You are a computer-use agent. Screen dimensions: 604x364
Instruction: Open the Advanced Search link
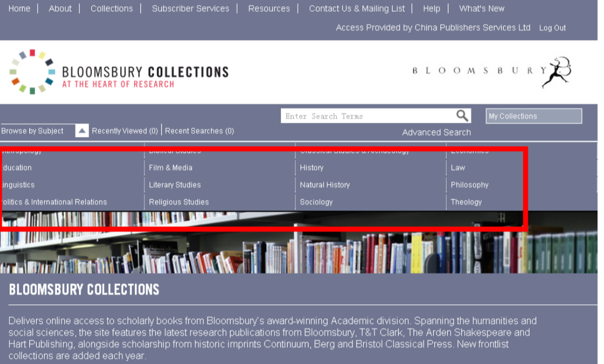coord(436,132)
